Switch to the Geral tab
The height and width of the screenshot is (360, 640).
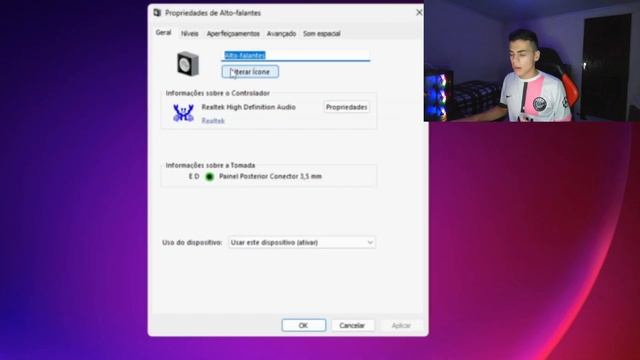click(163, 33)
